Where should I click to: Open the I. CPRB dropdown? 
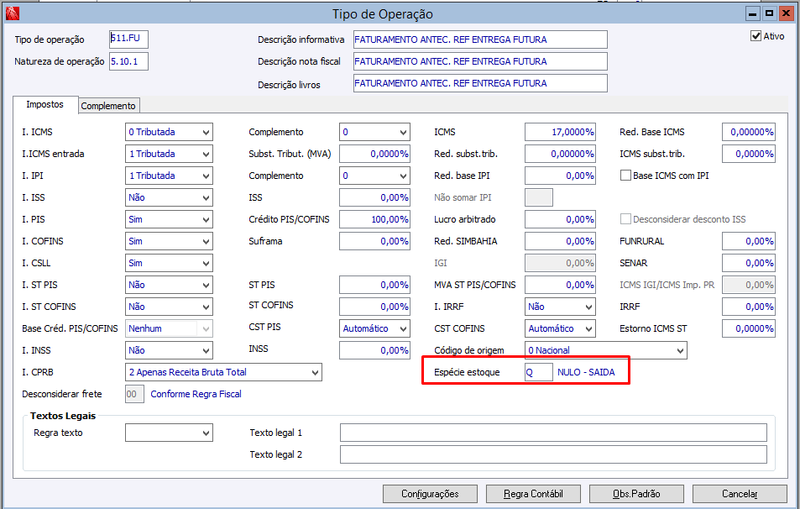223,372
